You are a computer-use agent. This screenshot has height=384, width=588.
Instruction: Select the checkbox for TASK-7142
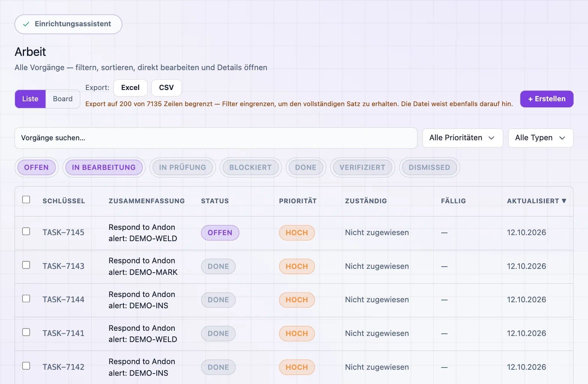[26, 366]
